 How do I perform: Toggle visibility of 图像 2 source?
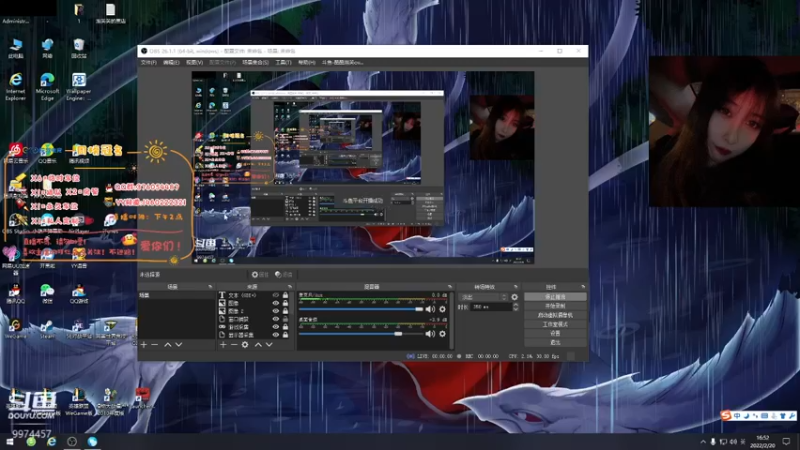(x=276, y=311)
